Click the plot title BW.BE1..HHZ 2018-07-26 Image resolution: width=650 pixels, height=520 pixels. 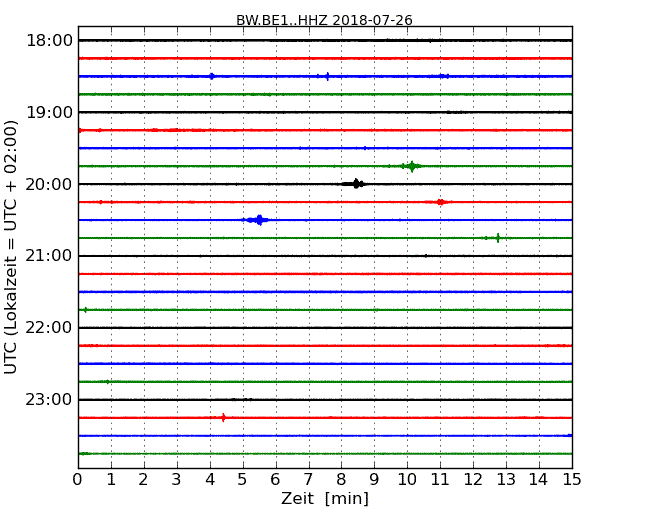tap(324, 20)
